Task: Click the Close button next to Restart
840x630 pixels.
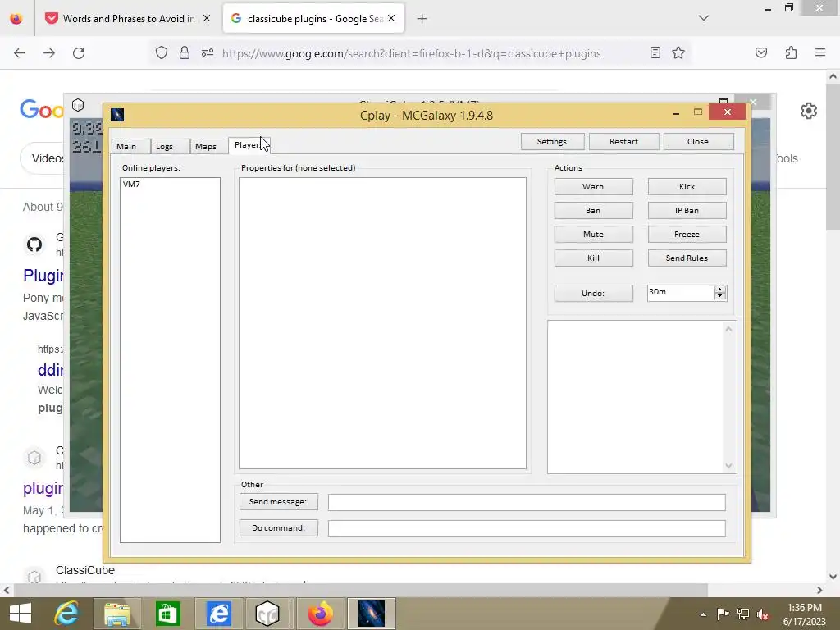Action: [698, 141]
